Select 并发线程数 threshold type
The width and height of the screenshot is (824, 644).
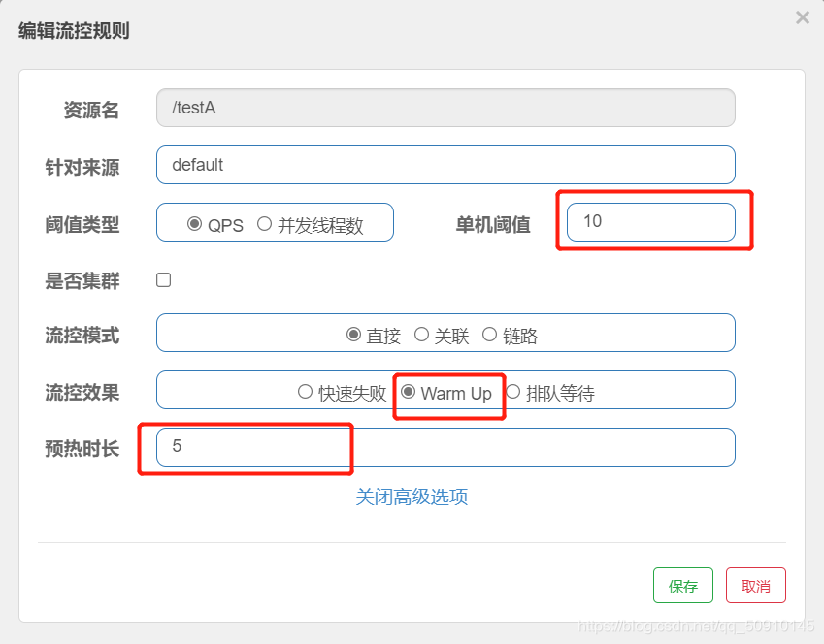[264, 222]
